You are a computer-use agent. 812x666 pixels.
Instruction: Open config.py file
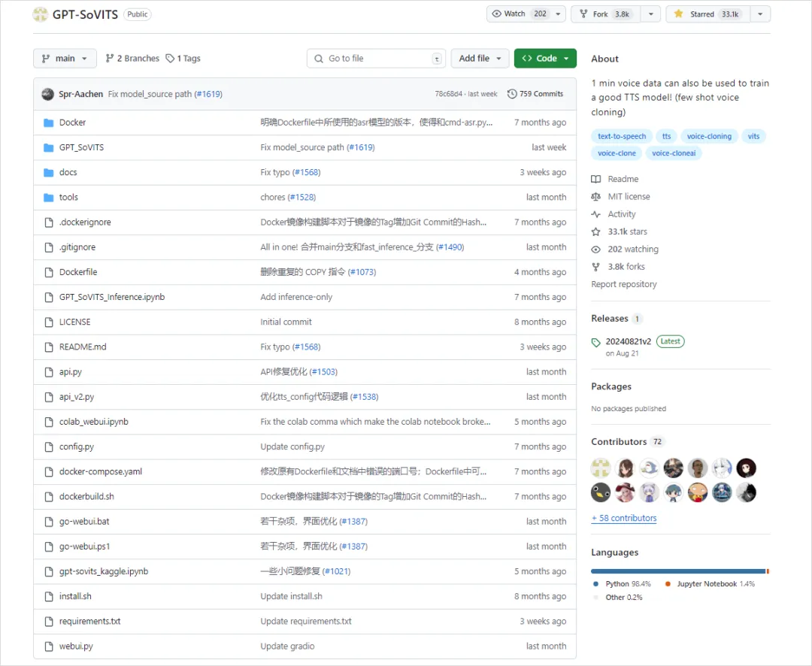coord(77,447)
